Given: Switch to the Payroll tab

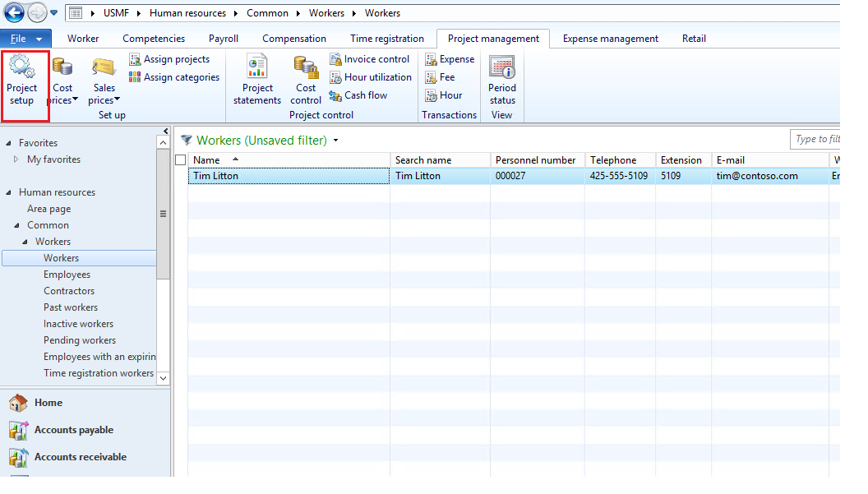Looking at the screenshot, I should (224, 39).
